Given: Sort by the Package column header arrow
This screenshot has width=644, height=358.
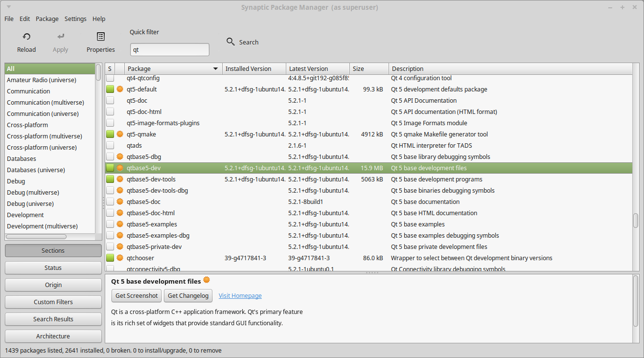Looking at the screenshot, I should pos(215,69).
